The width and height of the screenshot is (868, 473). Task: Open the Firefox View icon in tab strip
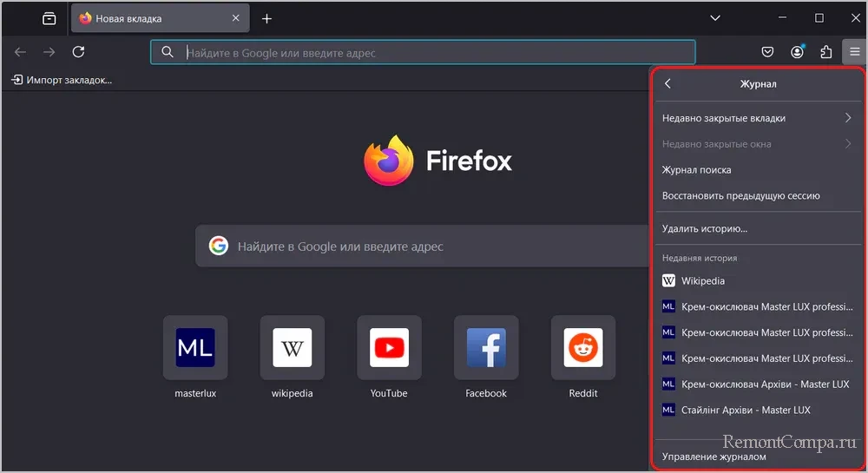tap(49, 18)
